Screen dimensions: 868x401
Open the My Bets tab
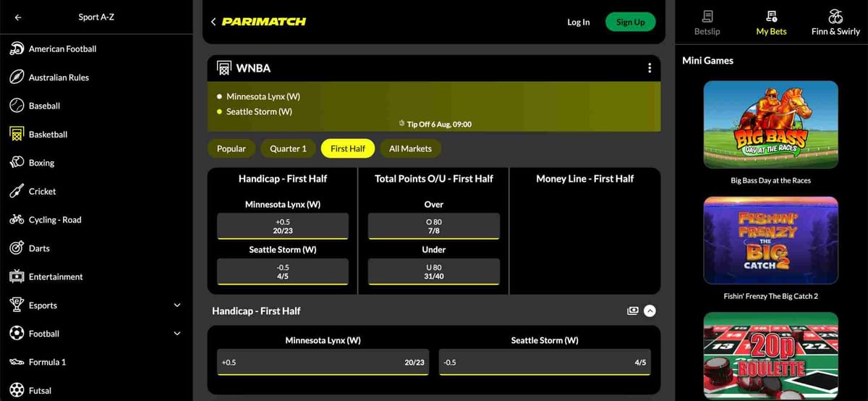click(771, 22)
